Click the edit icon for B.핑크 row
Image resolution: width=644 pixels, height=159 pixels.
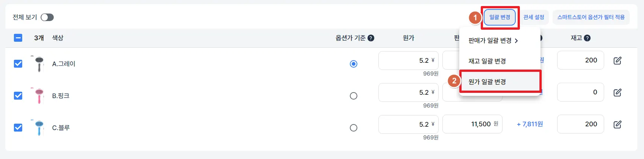(617, 92)
